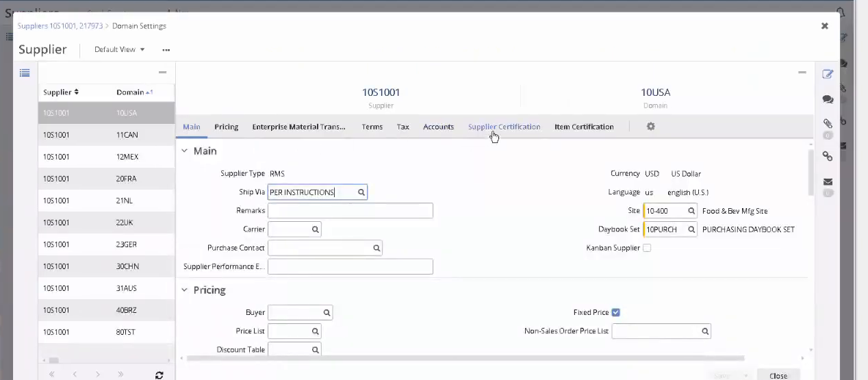Go to last page of supplier list
This screenshot has width=868, height=380.
click(x=121, y=375)
